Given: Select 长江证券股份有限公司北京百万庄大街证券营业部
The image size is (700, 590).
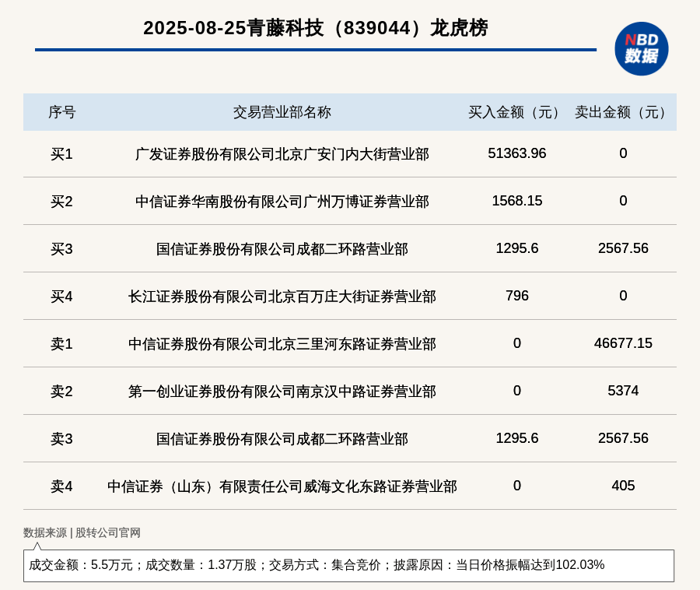Looking at the screenshot, I should [x=282, y=297].
